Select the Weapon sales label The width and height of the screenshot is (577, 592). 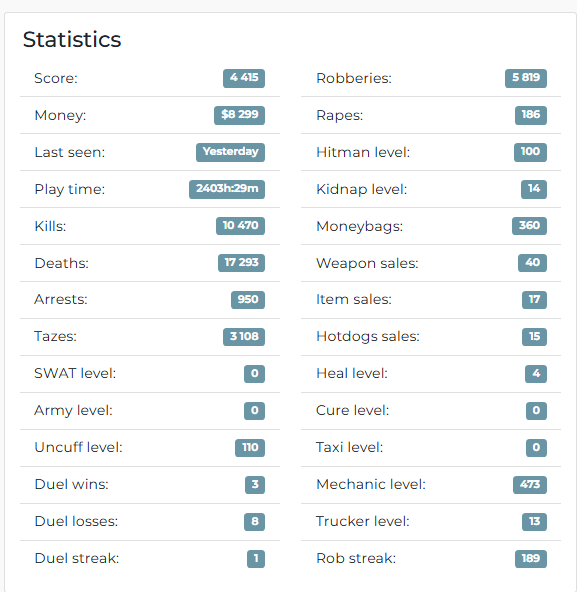click(367, 263)
